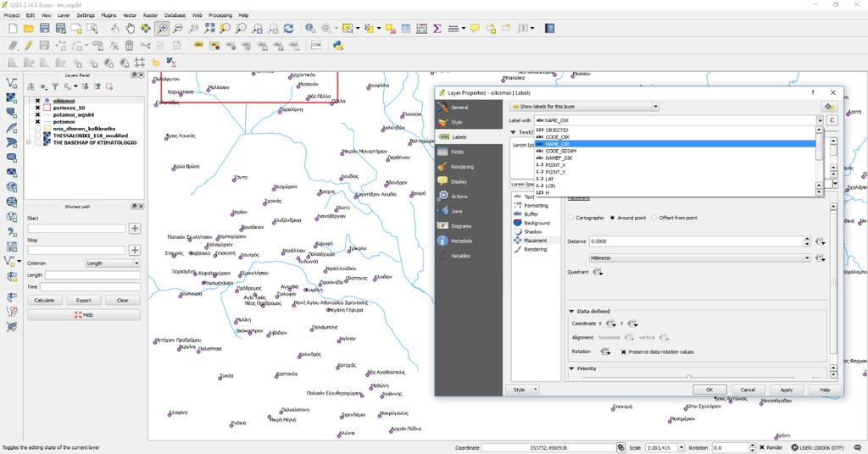Pick Stop point with crosshair button

[135, 250]
